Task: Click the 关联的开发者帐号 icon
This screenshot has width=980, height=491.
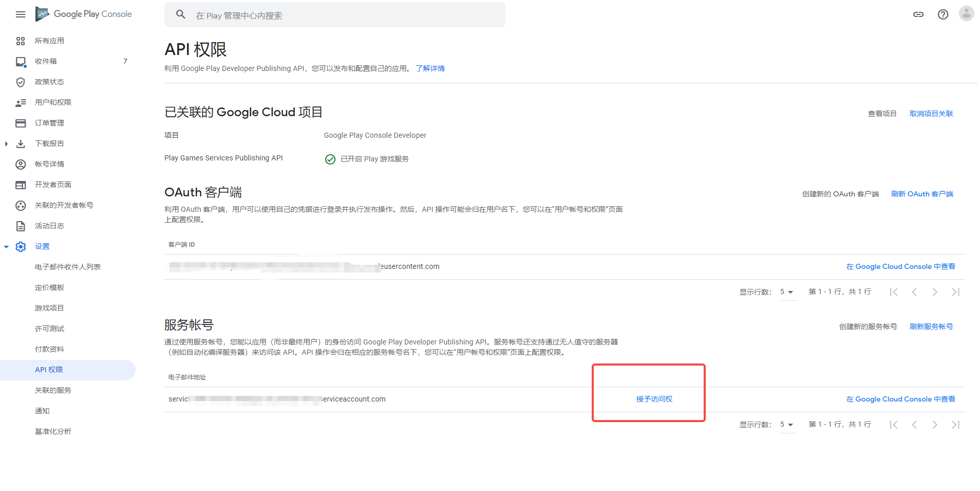Action: 21,206
